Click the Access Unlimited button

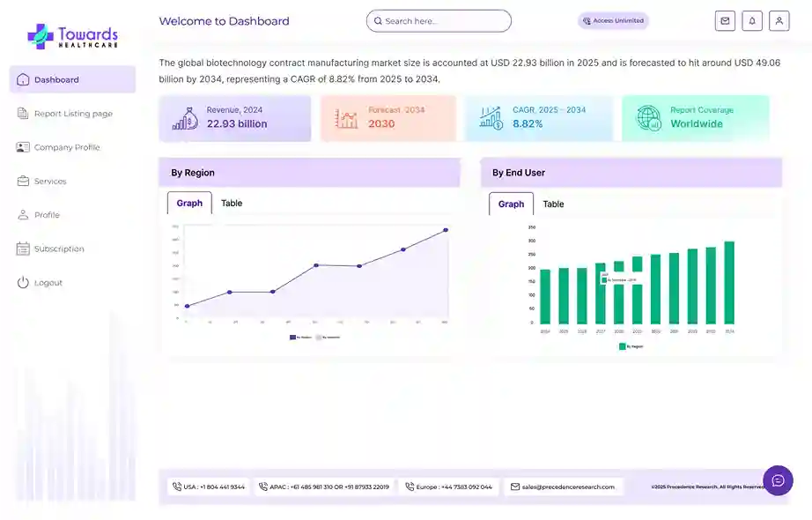[x=613, y=21]
